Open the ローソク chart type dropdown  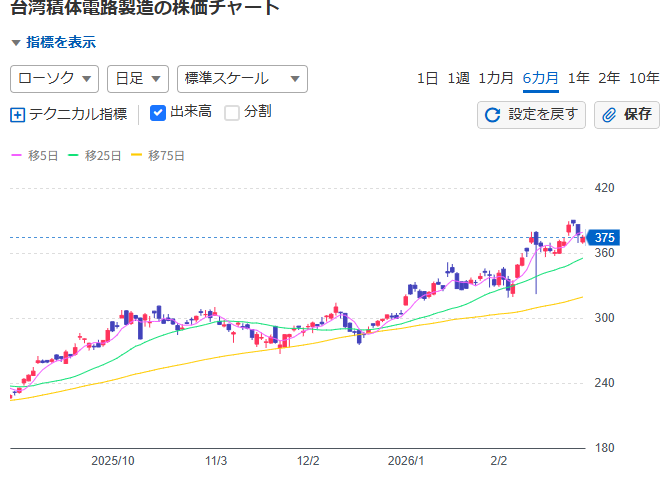coord(54,78)
